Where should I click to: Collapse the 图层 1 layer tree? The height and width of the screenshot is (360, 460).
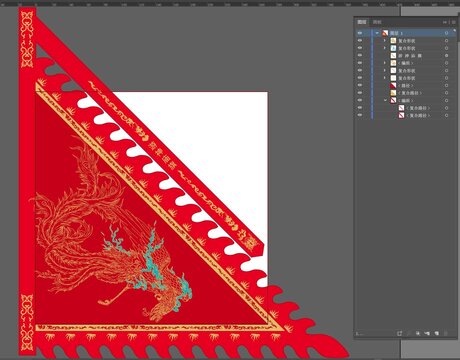coord(377,33)
